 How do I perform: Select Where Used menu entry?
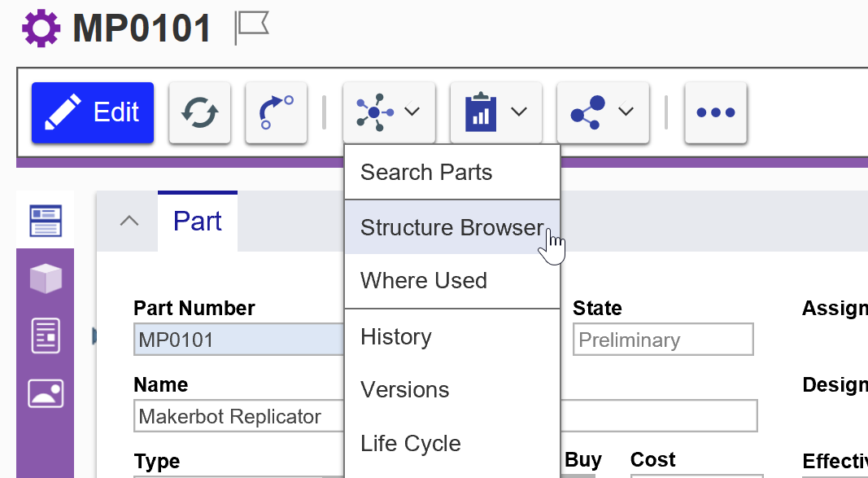[x=424, y=281]
